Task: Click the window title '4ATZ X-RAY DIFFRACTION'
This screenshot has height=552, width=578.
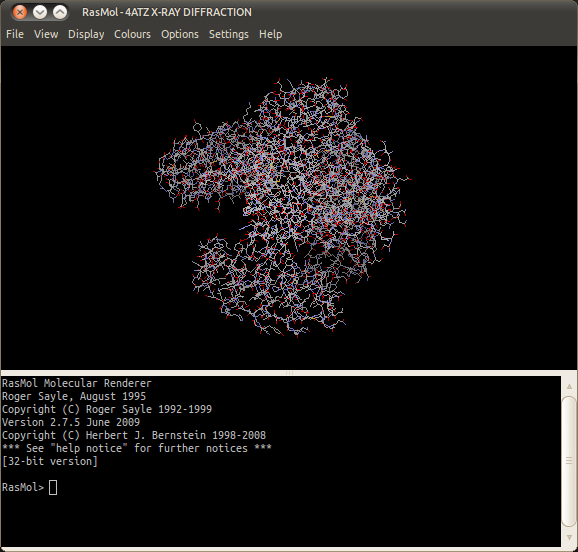Action: point(188,12)
